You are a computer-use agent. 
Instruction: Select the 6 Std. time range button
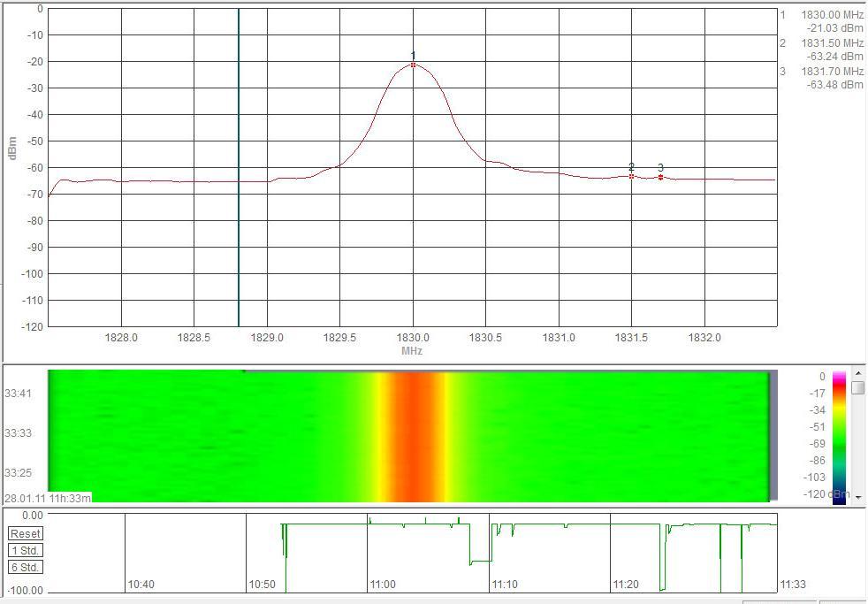click(x=26, y=568)
